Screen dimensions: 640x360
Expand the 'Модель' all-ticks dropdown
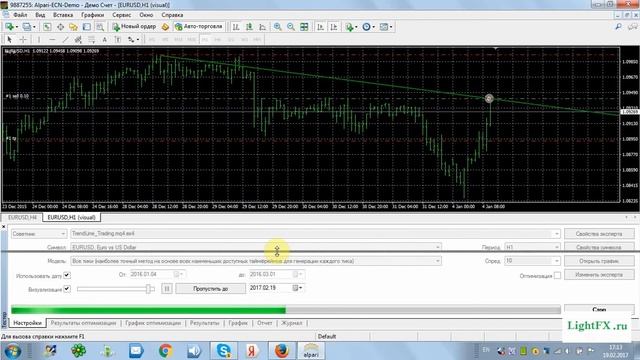[x=437, y=261]
